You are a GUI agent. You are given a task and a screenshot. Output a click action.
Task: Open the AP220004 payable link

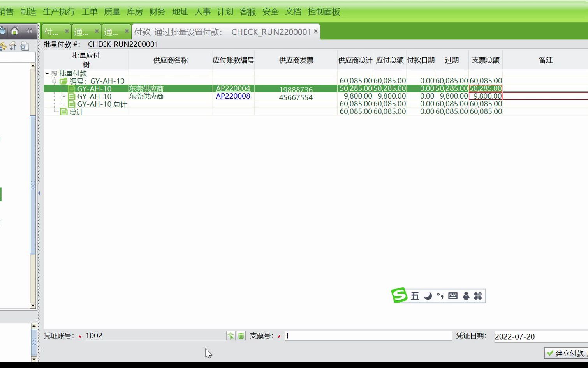(233, 88)
